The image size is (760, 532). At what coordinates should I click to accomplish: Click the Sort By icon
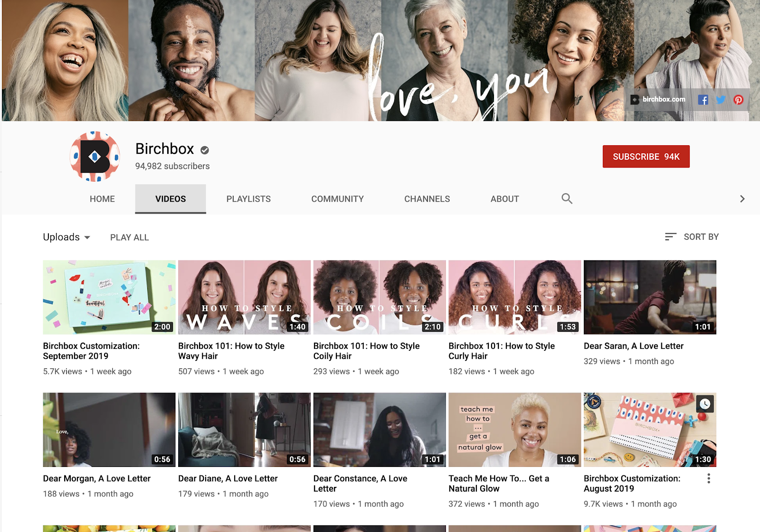click(670, 236)
